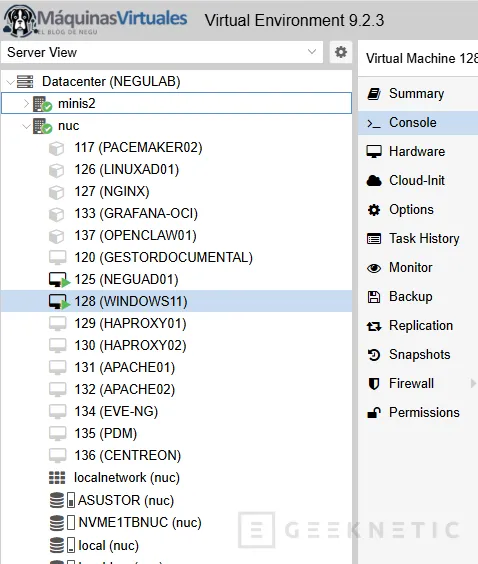Select VM 135 (PDM)
This screenshot has height=564, width=478.
click(106, 433)
